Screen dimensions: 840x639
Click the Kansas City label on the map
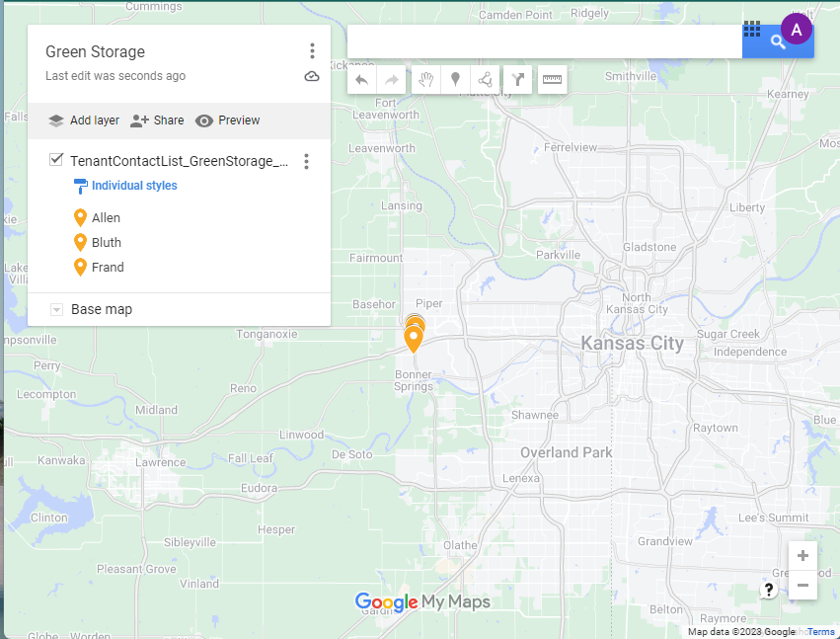click(632, 344)
